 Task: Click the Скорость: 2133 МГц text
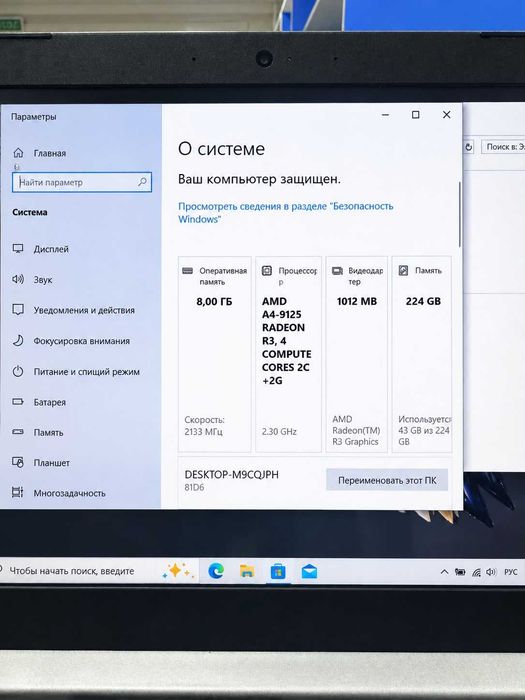tap(204, 425)
